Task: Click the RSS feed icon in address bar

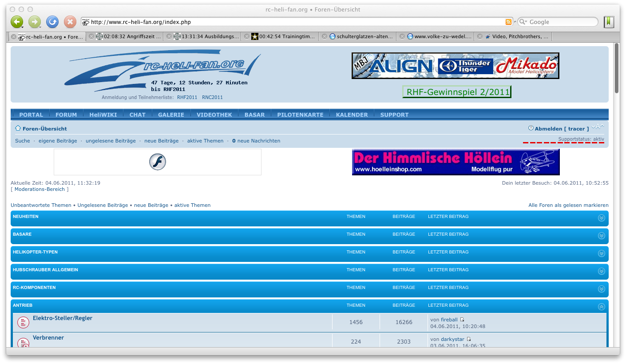Action: pyautogui.click(x=508, y=22)
